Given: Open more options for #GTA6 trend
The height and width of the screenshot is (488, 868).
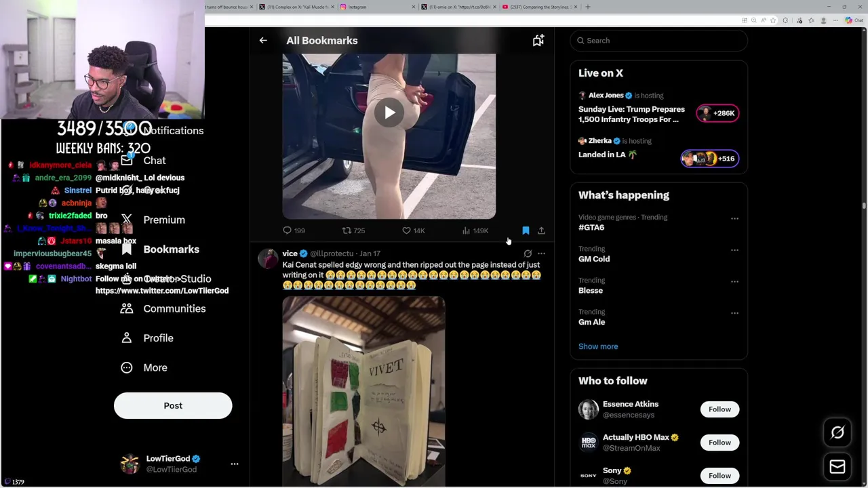Looking at the screenshot, I should (x=734, y=218).
